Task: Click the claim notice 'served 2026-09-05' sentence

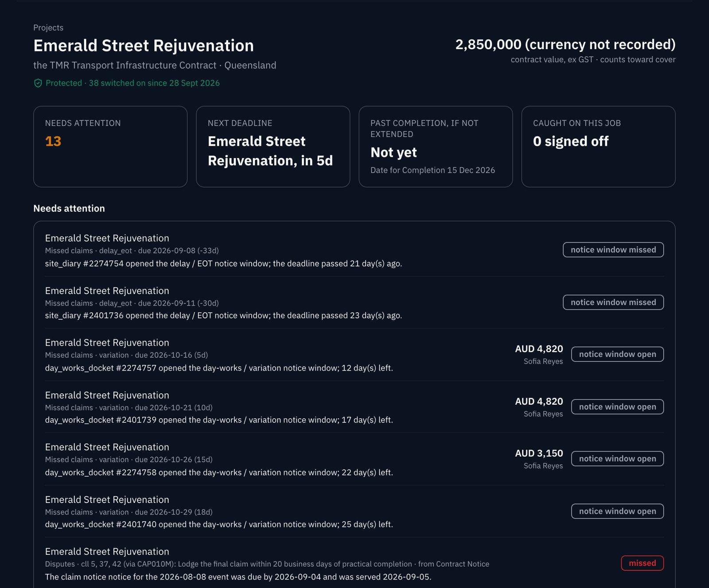Action: coord(238,577)
